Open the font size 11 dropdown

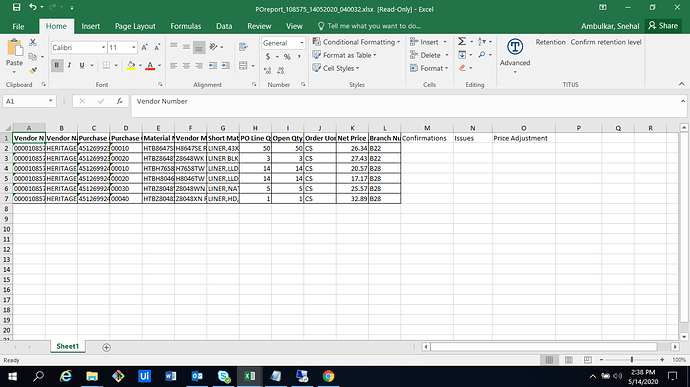click(134, 47)
